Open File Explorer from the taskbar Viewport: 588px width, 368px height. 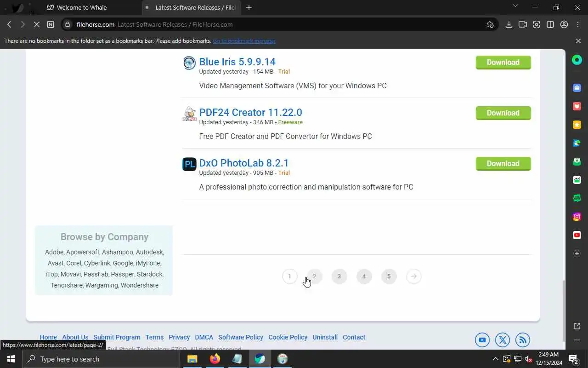coord(192,359)
